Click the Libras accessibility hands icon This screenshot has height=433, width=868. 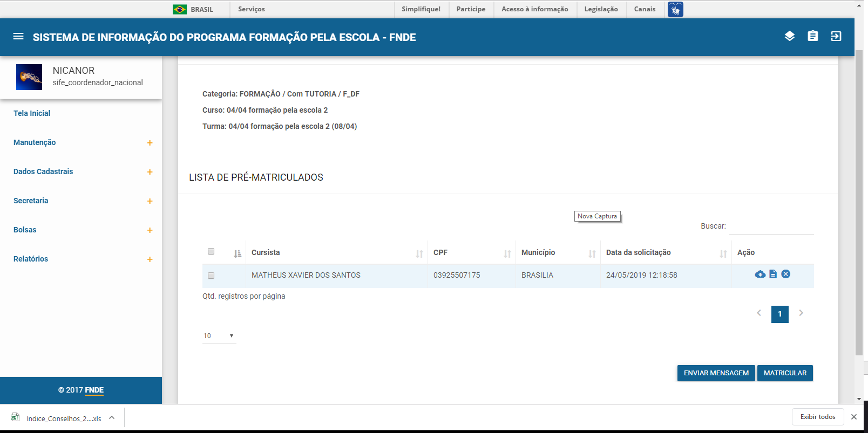[x=675, y=9]
